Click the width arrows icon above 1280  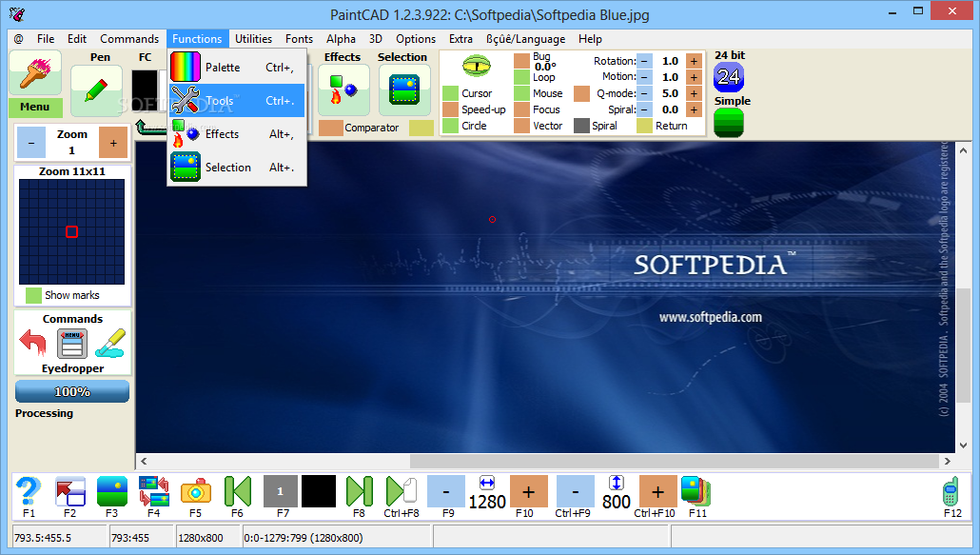click(x=487, y=483)
